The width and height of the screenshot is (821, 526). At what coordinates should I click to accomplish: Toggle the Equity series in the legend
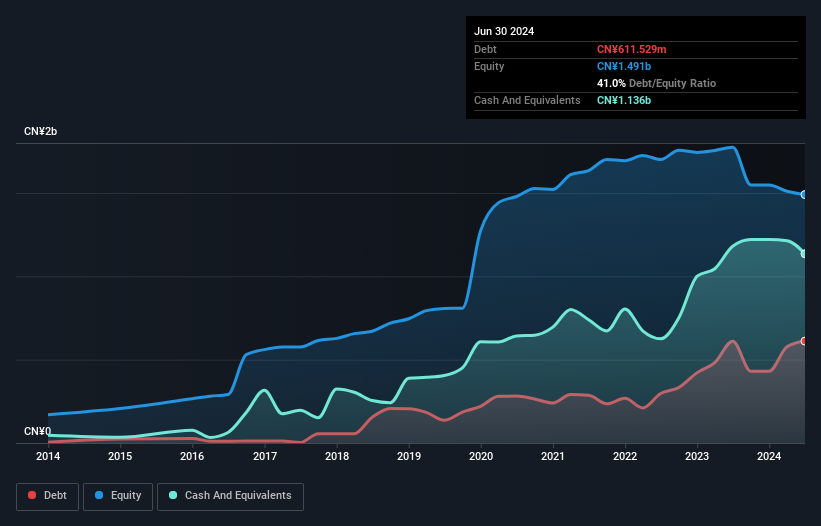pos(119,496)
